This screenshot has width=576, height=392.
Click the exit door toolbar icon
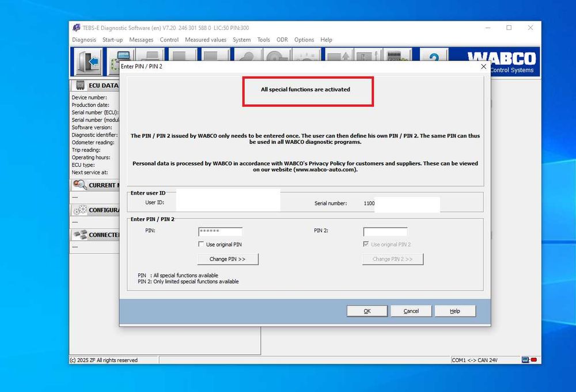pyautogui.click(x=89, y=62)
